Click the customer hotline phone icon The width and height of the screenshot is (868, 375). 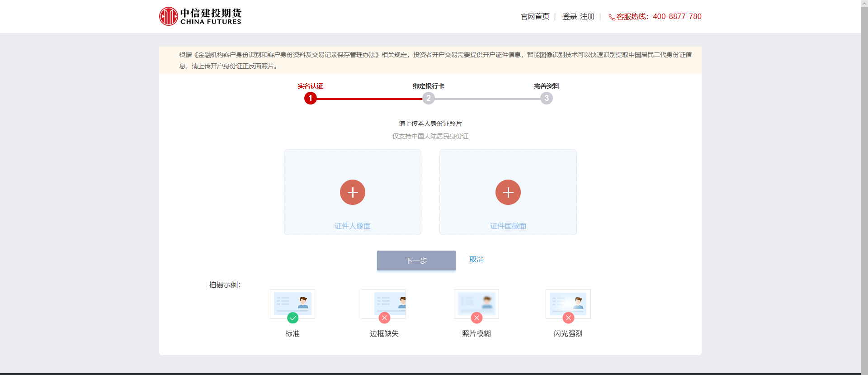coord(612,17)
